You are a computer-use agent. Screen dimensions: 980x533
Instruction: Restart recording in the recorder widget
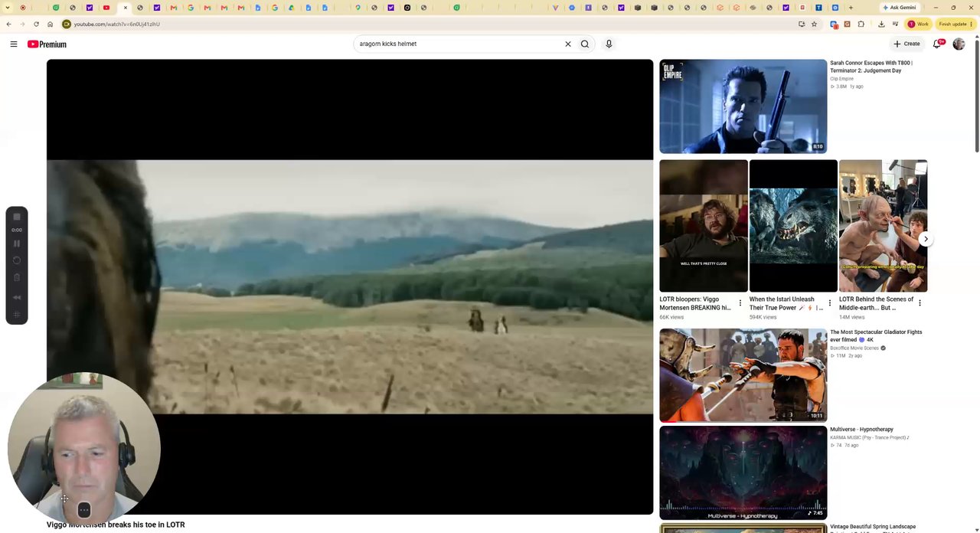17,260
